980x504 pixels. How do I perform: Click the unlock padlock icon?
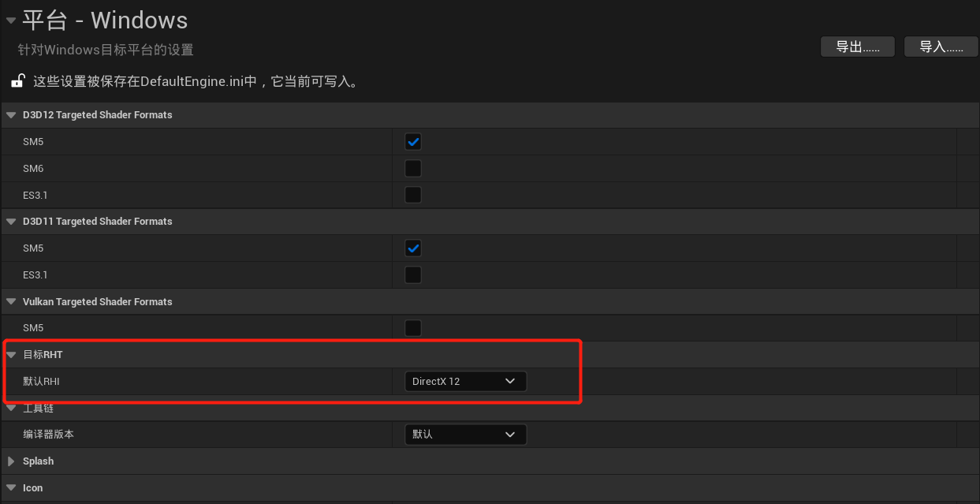point(17,80)
